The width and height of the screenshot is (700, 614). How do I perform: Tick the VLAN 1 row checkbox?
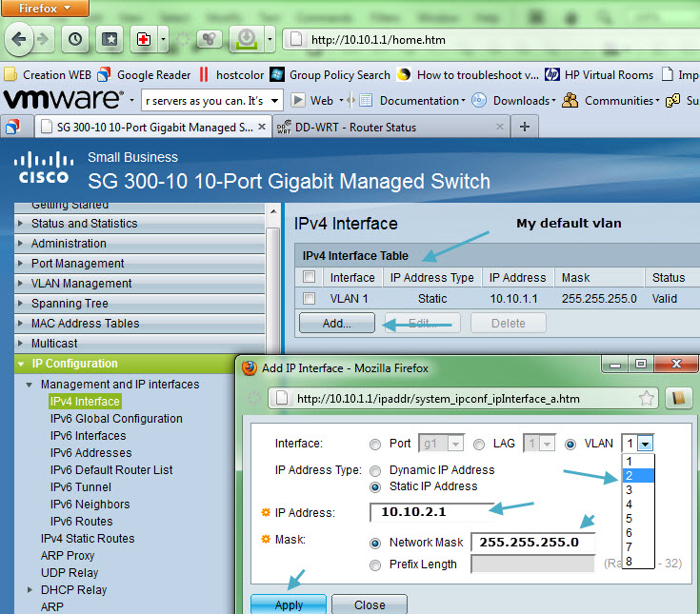click(x=309, y=298)
